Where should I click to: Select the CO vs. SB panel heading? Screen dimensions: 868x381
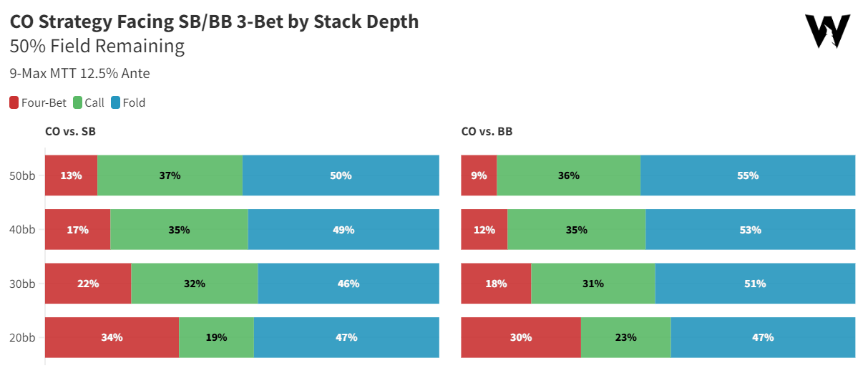70,132
